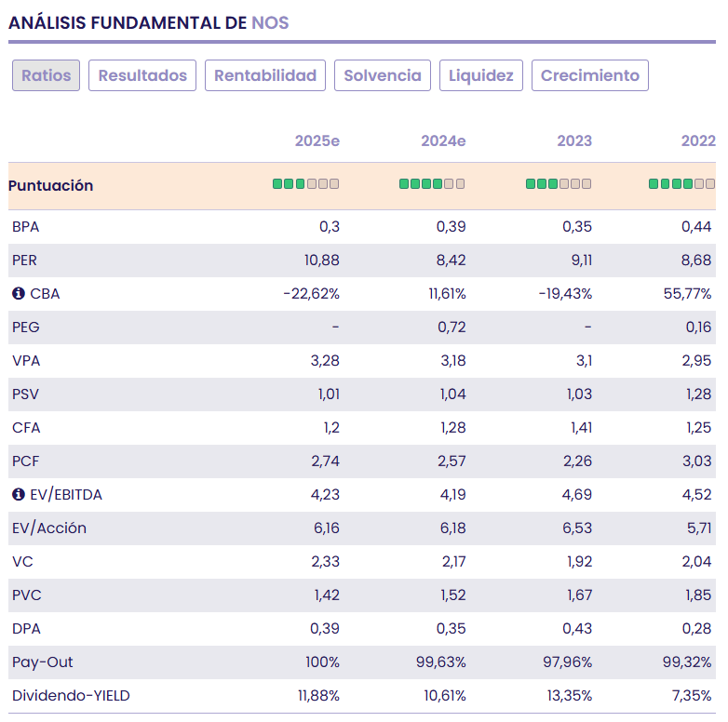The image size is (728, 722).
Task: Click the info icon next to CBA
Action: coord(19,294)
